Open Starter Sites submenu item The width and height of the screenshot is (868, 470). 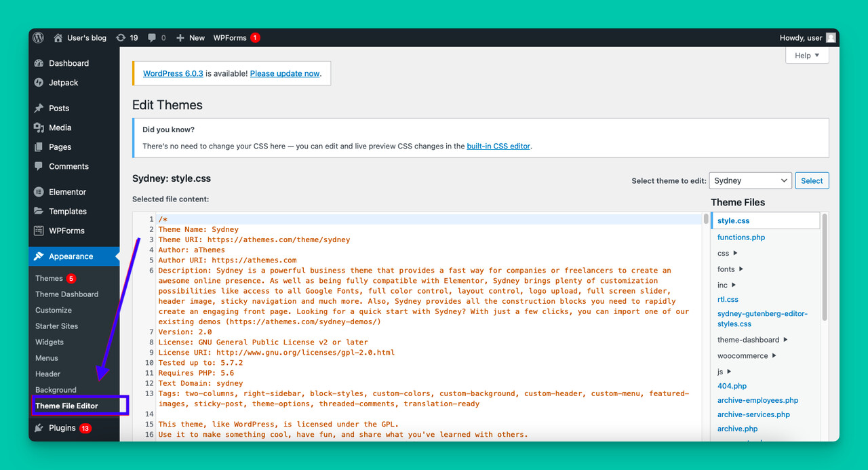point(57,326)
